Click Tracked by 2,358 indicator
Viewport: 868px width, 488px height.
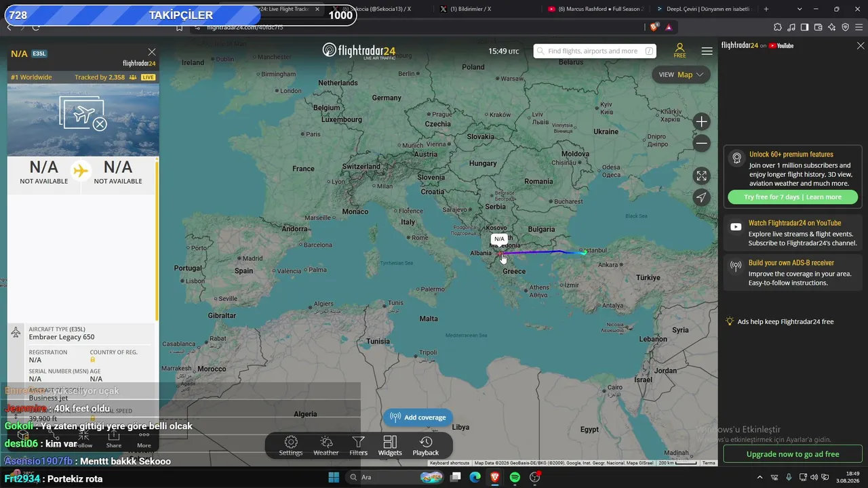pos(105,77)
